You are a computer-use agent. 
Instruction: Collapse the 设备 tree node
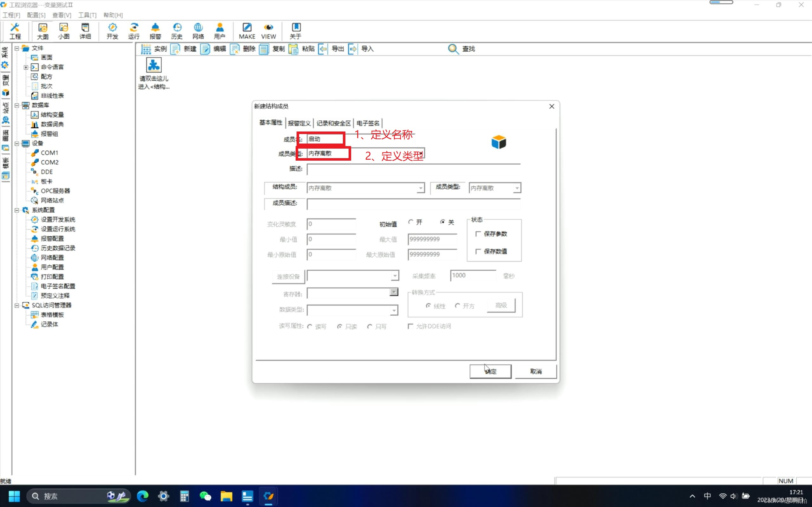coord(17,144)
